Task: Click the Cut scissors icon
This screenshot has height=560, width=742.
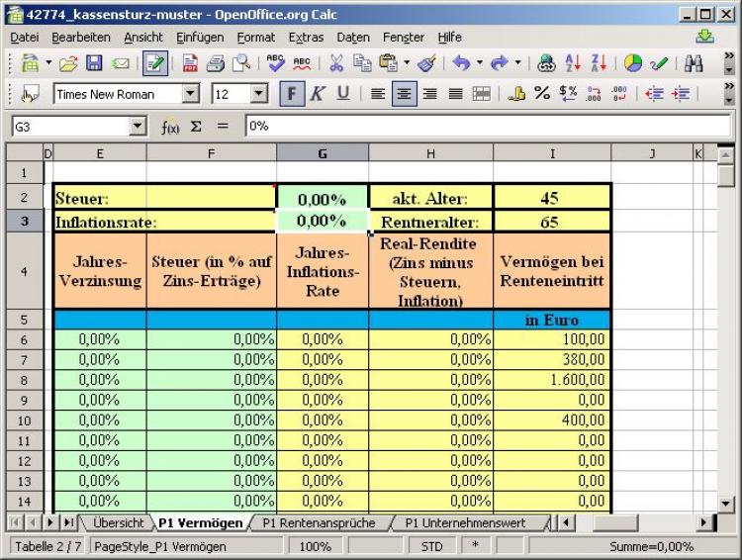Action: click(336, 63)
